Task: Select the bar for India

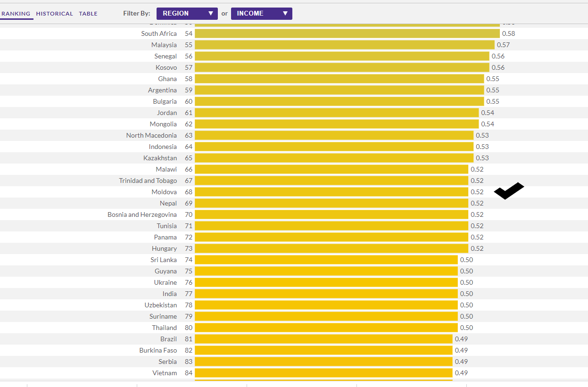Action: click(x=326, y=294)
